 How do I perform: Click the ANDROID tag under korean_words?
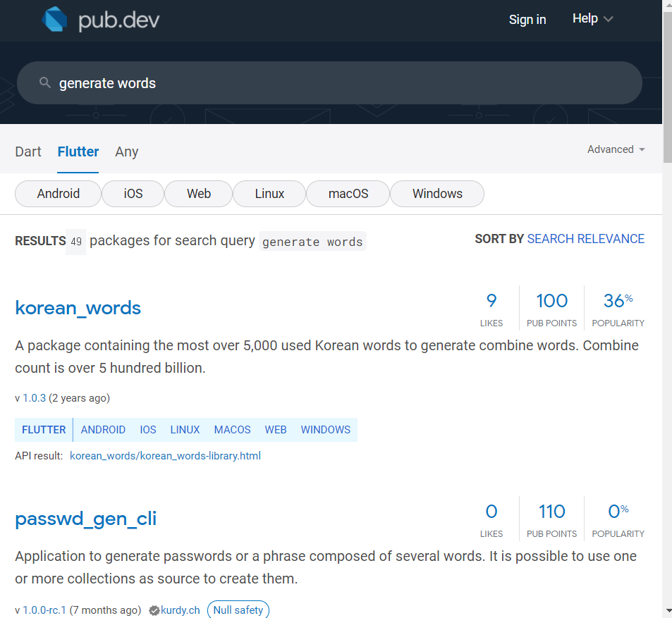103,430
